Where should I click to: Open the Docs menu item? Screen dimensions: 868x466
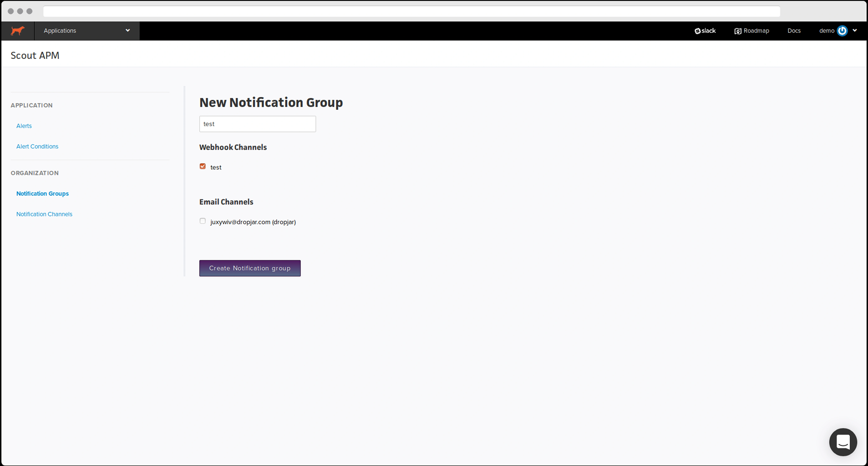tap(794, 31)
